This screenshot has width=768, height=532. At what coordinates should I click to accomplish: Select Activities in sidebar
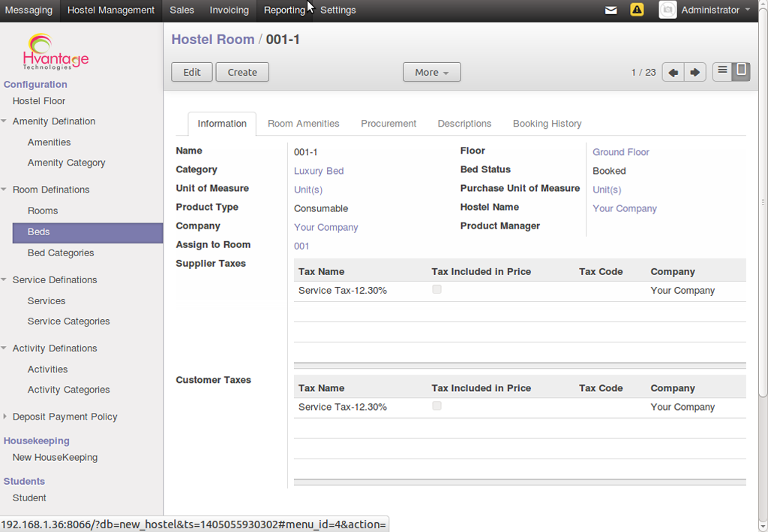[47, 369]
